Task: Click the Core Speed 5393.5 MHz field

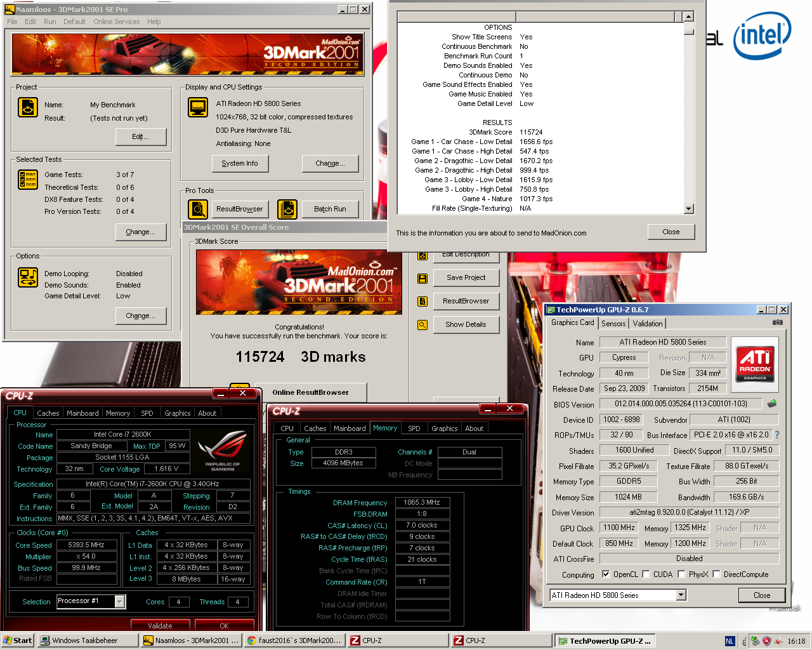Action: (86, 545)
